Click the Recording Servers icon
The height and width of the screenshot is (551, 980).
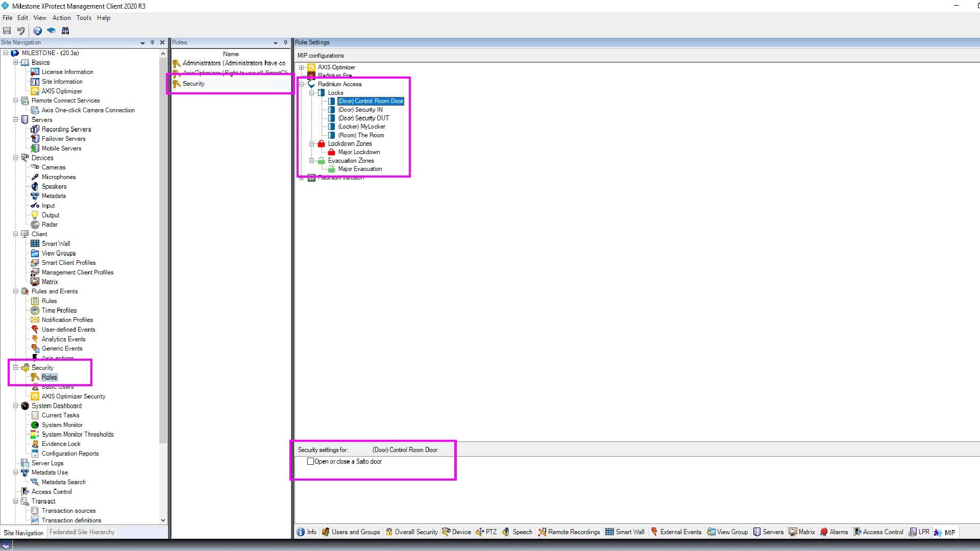(x=35, y=129)
